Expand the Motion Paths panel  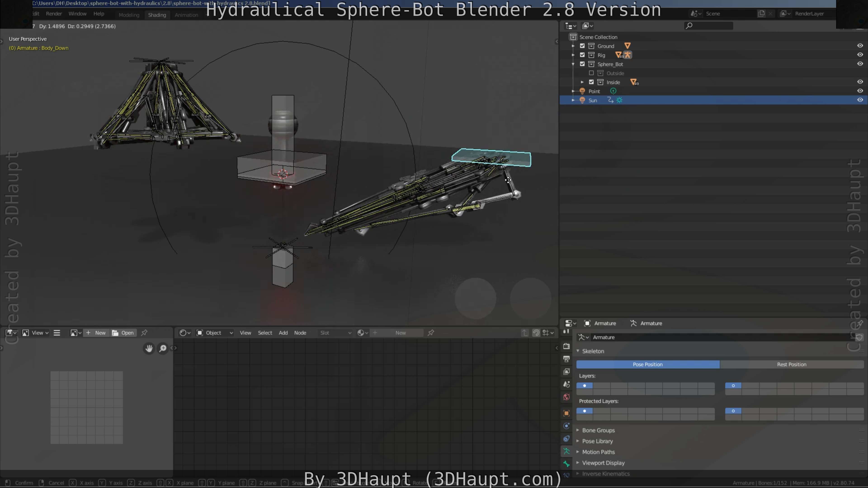[x=578, y=452]
